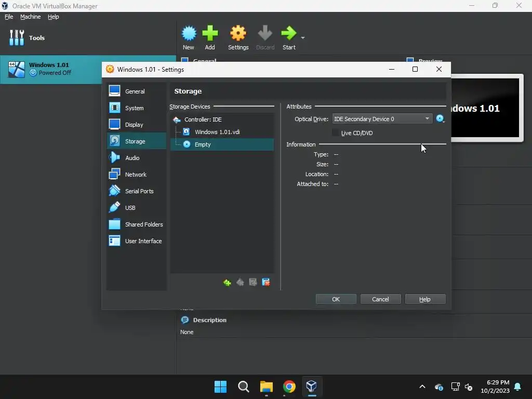
Task: Open Google Chrome from taskbar
Action: (289, 387)
